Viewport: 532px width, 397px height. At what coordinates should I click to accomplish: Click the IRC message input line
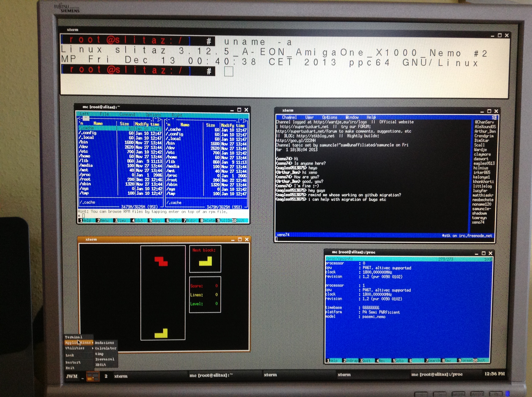[361, 239]
